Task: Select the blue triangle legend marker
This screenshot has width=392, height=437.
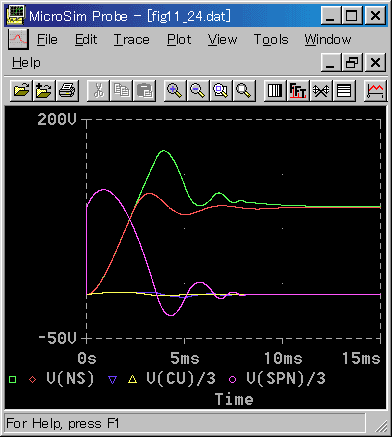Action: (x=113, y=379)
